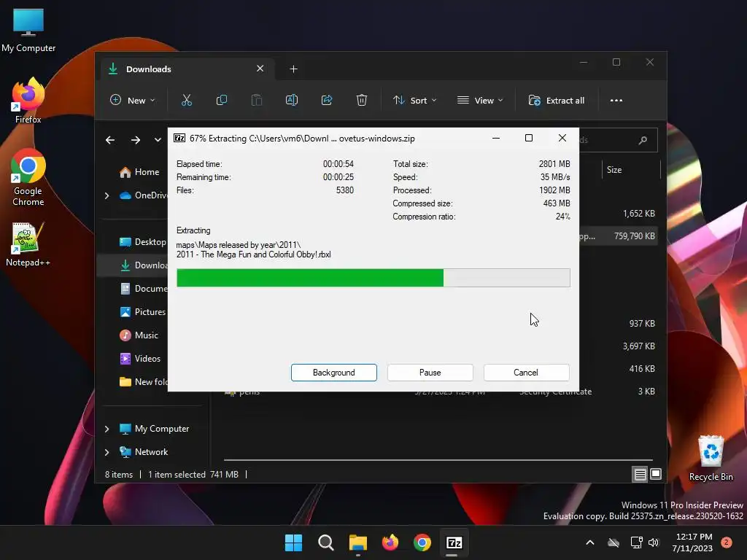Viewport: 747px width, 560px height.
Task: Open the See more ellipsis menu
Action: 616,101
